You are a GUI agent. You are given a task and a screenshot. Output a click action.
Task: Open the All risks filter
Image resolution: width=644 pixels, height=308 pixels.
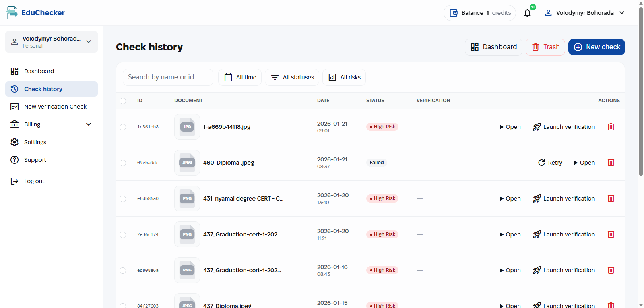(344, 77)
